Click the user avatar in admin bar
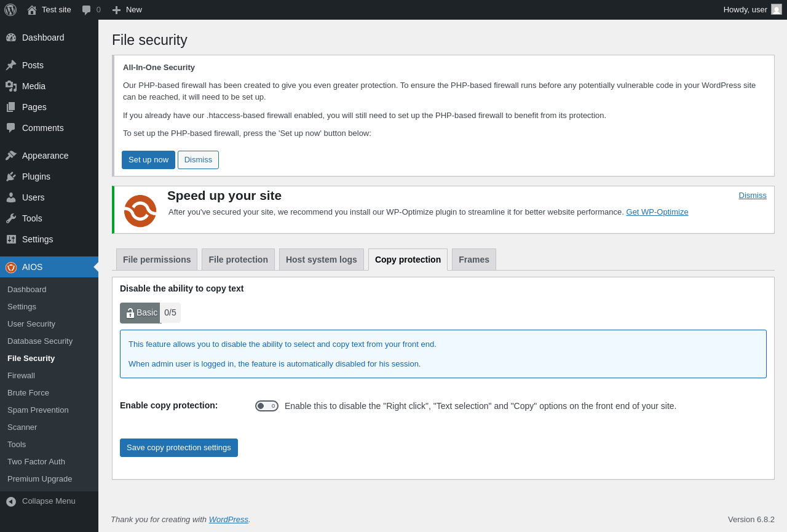 (x=777, y=9)
